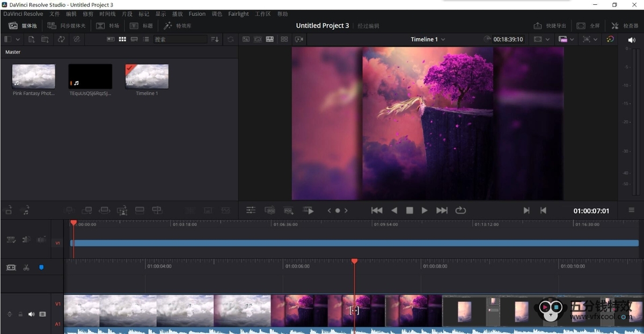
Task: Click the import media folder icon
Action: click(x=45, y=39)
